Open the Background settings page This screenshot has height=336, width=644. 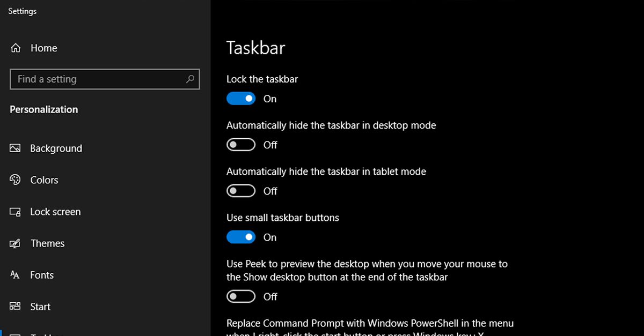pos(56,148)
